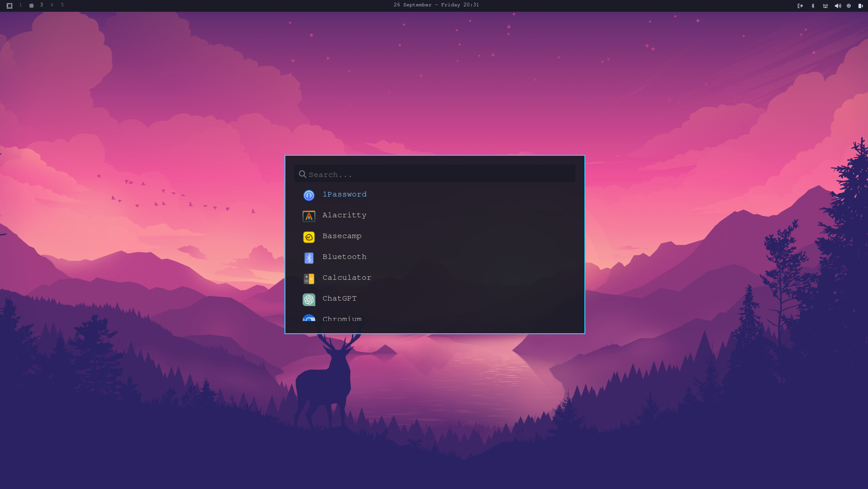Launch ChatGPT from the list

[339, 299]
